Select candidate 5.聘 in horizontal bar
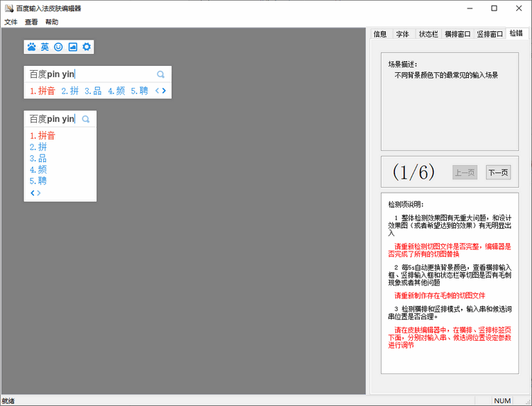Viewport: 532px width, 406px height. [140, 91]
